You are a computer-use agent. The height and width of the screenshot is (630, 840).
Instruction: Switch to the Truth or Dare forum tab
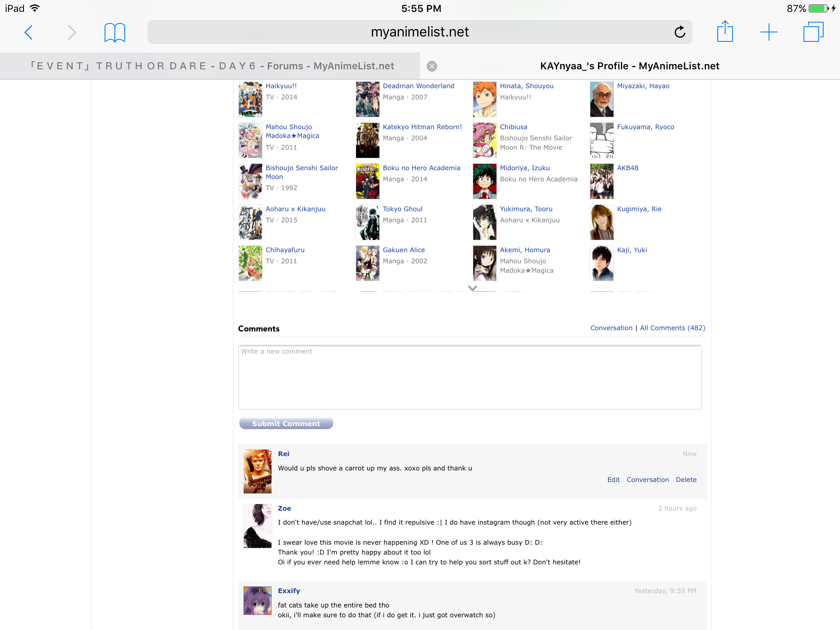coord(212,66)
